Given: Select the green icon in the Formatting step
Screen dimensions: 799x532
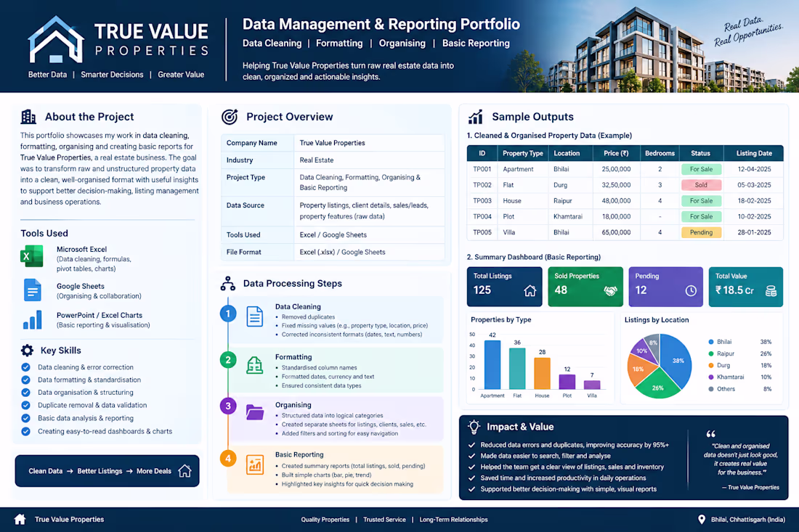Looking at the screenshot, I should click(x=255, y=366).
